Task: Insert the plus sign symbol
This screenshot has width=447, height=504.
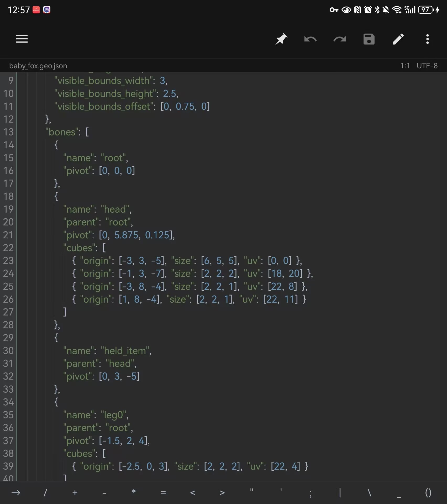Action: pos(75,493)
